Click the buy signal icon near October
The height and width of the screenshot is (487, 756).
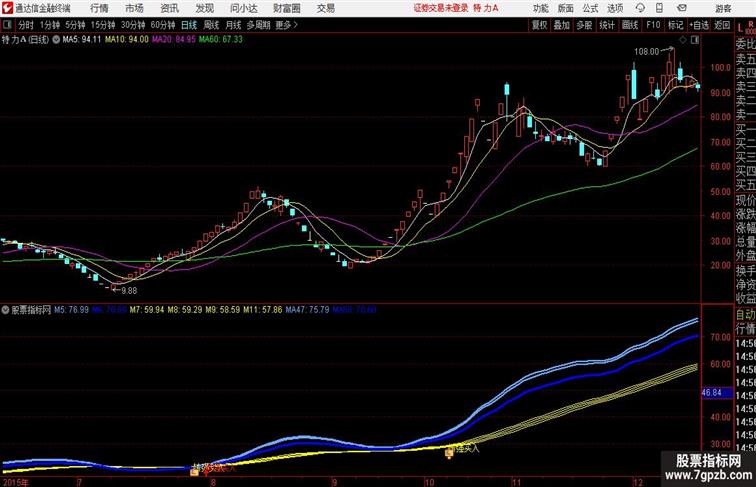pyautogui.click(x=449, y=452)
